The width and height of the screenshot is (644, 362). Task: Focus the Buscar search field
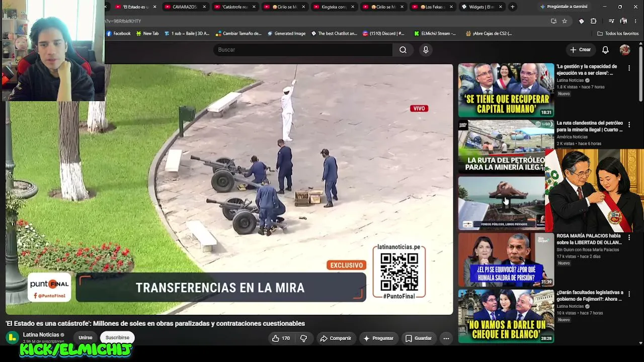click(x=303, y=50)
